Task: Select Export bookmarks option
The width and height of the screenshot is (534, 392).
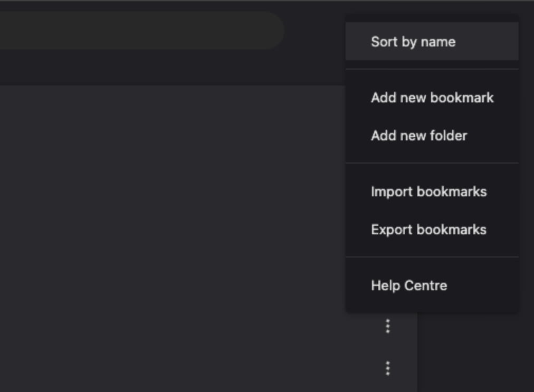Action: coord(432,230)
